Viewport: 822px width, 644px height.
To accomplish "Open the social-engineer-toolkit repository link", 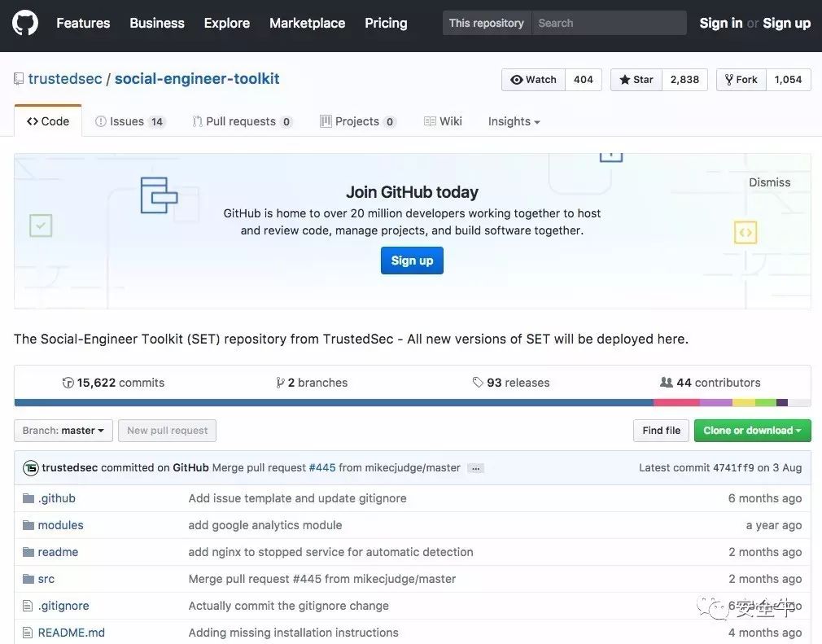I will 197,79.
